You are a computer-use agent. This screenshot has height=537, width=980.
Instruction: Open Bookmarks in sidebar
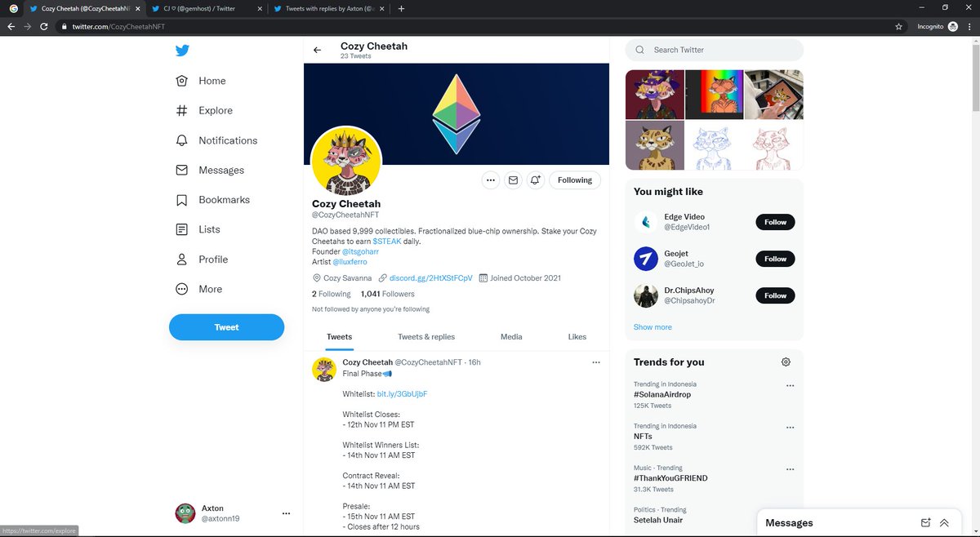click(x=212, y=200)
